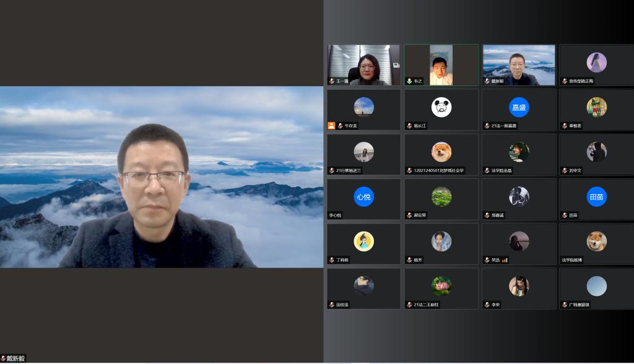Click the Shiba dog avatar of 法学院杨博
The width and height of the screenshot is (634, 364).
tap(596, 241)
